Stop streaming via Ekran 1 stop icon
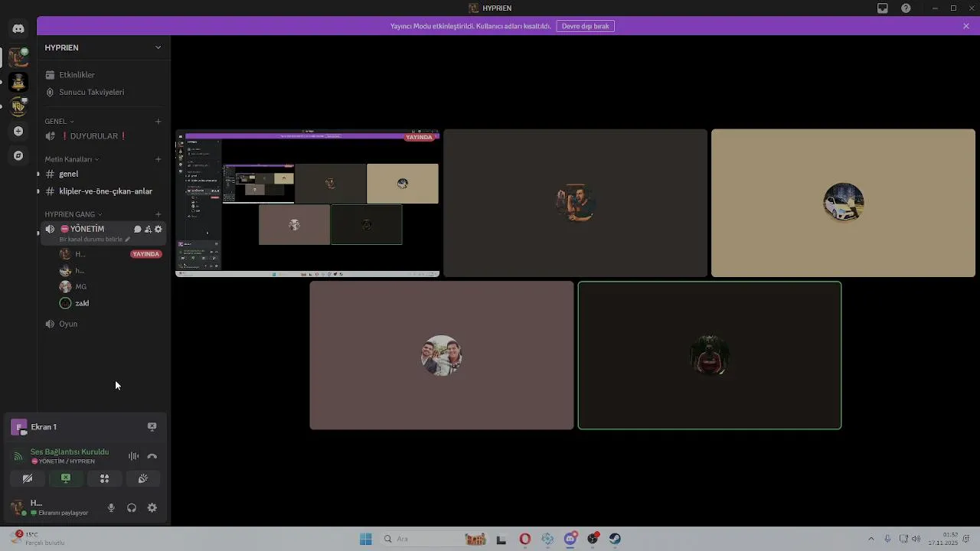 tap(152, 427)
